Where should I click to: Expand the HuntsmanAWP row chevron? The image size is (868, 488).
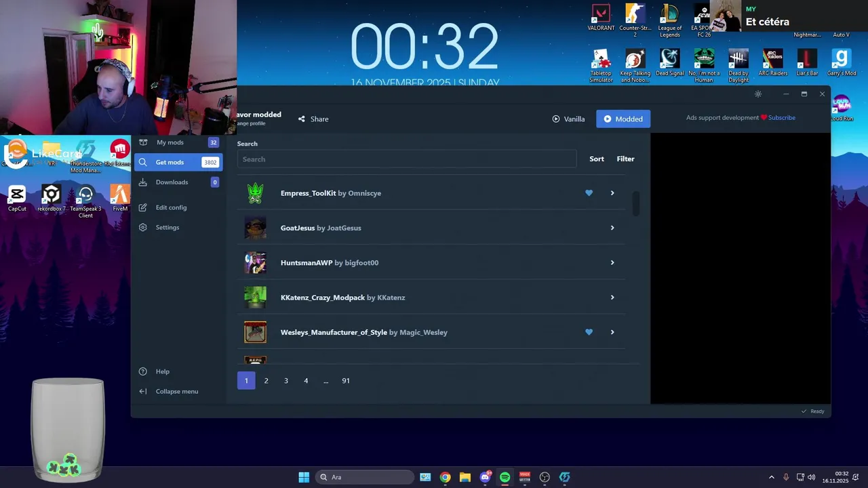click(612, 262)
